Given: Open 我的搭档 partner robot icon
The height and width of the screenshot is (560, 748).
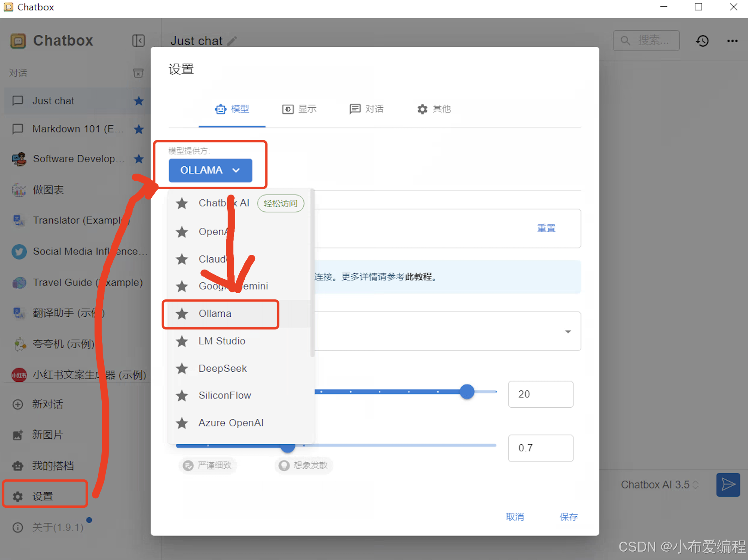Looking at the screenshot, I should [x=18, y=465].
